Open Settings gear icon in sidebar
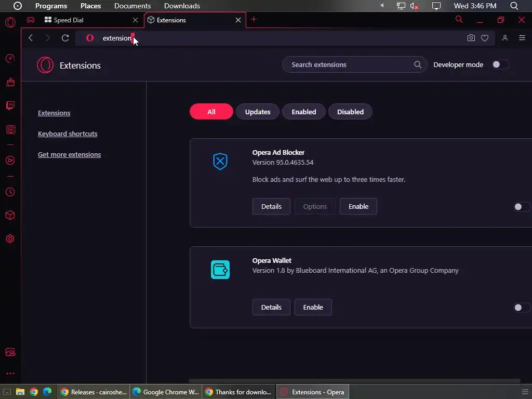Viewport: 532px width, 399px height. click(x=10, y=239)
